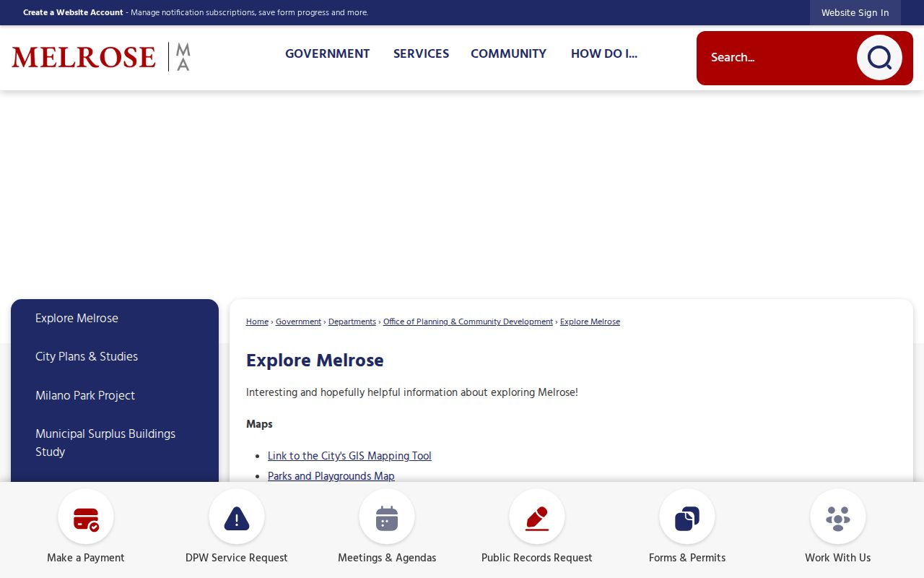Open the Meetings & Agendas calendar icon
The image size is (924, 578).
pyautogui.click(x=387, y=517)
